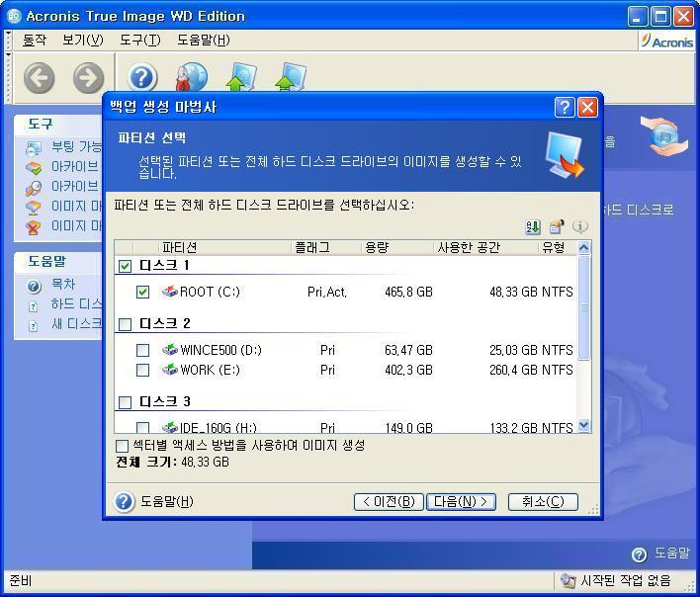The width and height of the screenshot is (700, 597).
Task: Click the sort partitions A-Z icon
Action: [533, 227]
